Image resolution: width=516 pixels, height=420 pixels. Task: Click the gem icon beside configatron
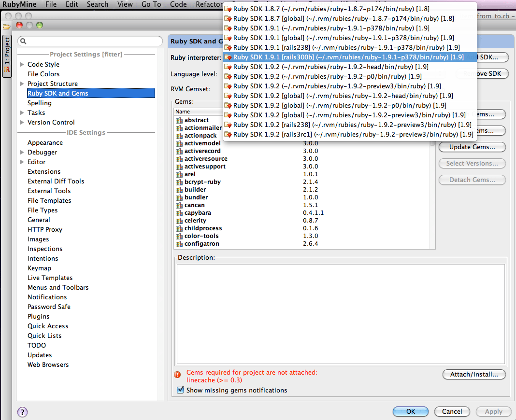tap(179, 244)
